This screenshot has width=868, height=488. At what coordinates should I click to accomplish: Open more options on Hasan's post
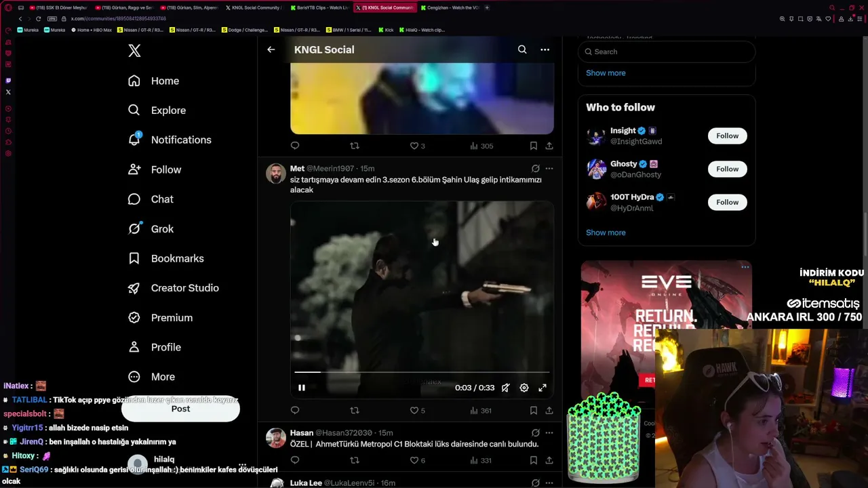(549, 433)
